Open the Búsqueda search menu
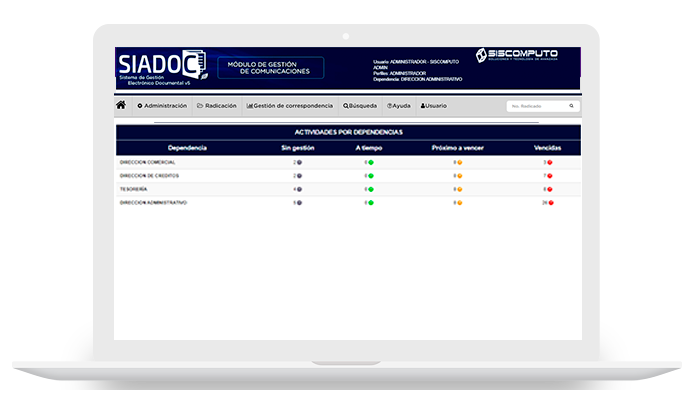 360,105
